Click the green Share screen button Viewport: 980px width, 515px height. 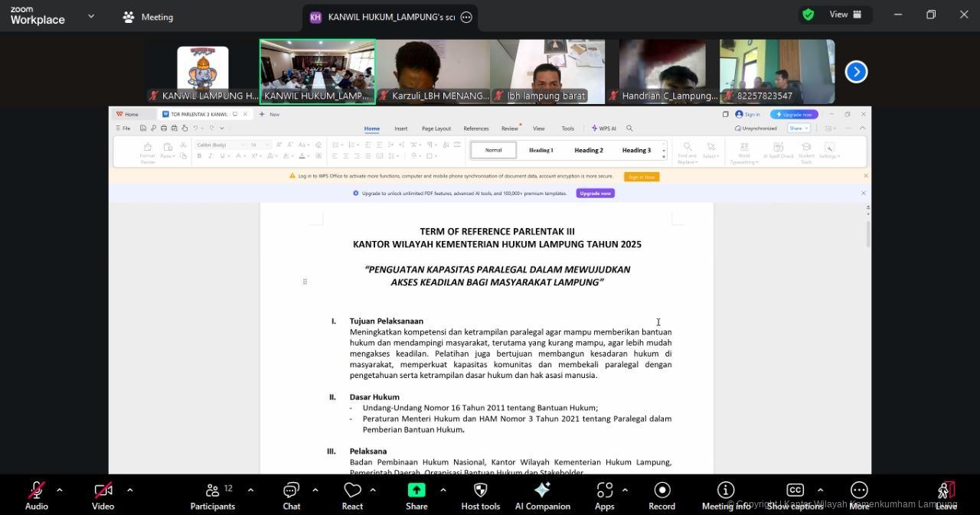416,495
